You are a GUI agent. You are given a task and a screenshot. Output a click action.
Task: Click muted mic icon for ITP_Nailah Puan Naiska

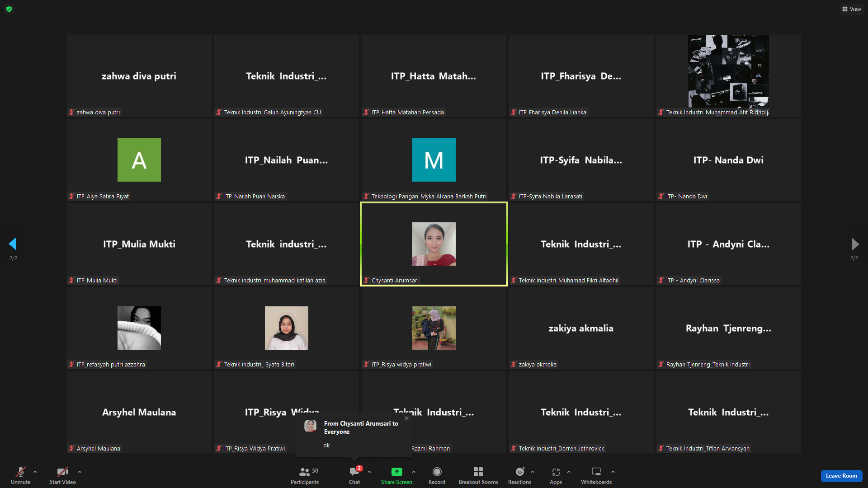point(219,196)
